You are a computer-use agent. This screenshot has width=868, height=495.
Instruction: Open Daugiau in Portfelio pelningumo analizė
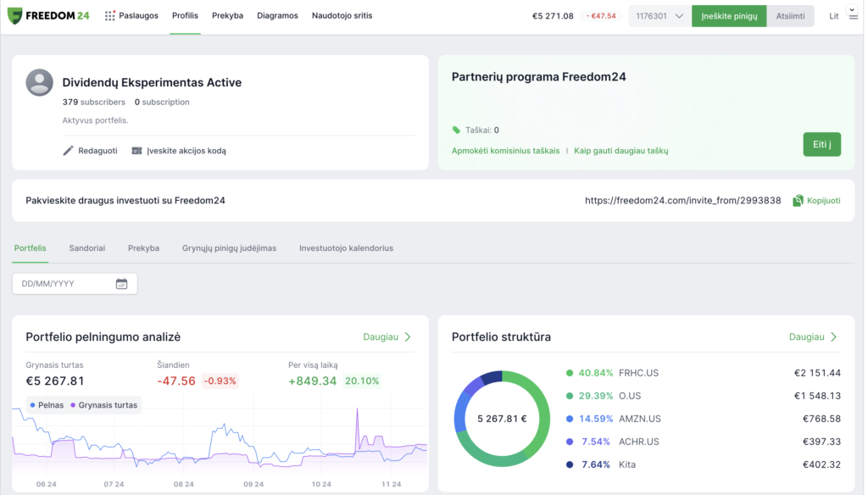coord(381,336)
